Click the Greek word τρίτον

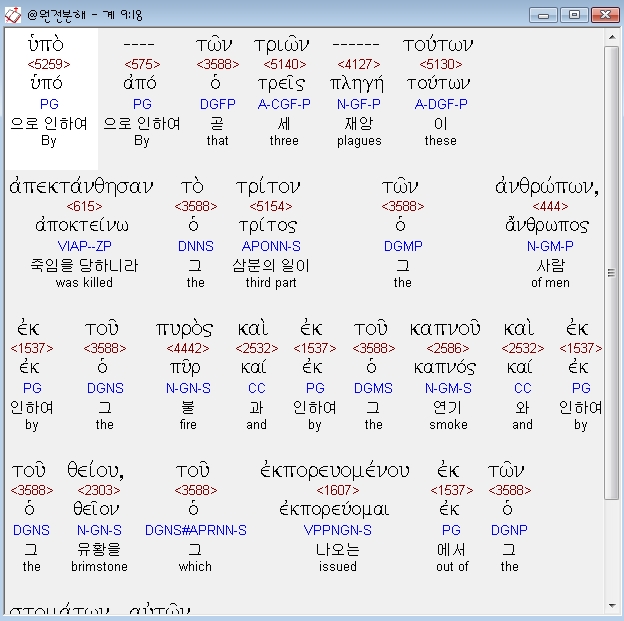click(x=269, y=187)
